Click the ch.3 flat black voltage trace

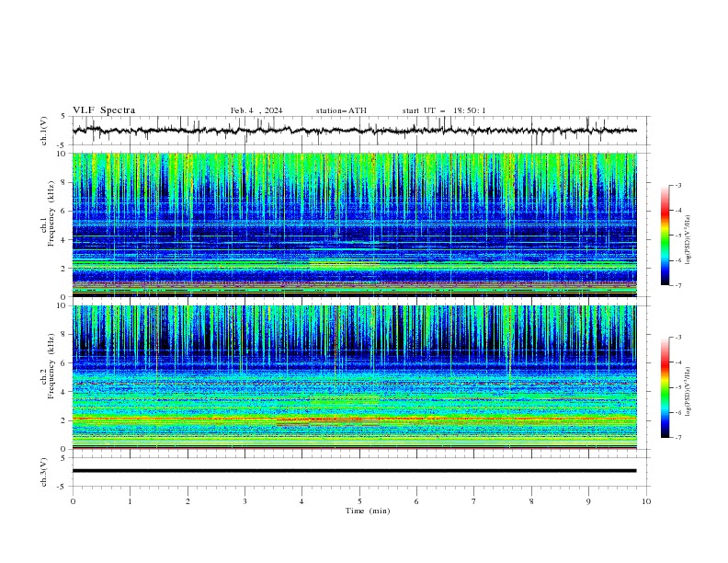click(x=354, y=471)
